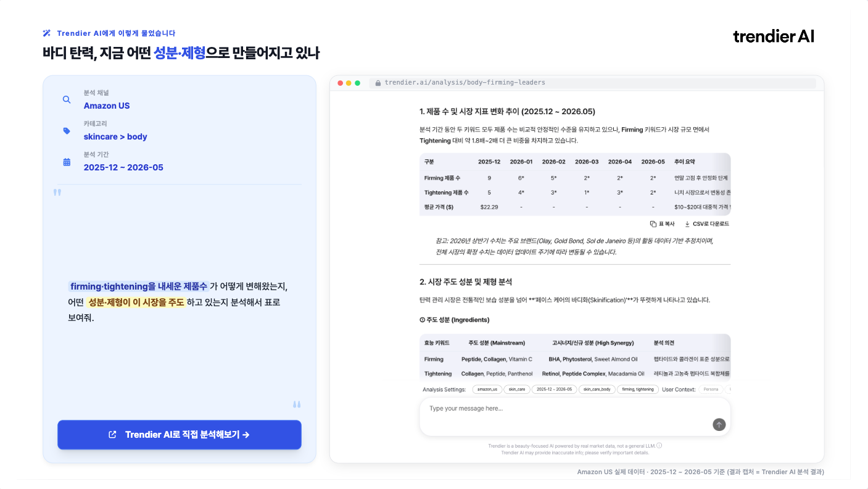868x489 pixels.
Task: Click the Tightening row in ingredients table
Action: tap(575, 374)
